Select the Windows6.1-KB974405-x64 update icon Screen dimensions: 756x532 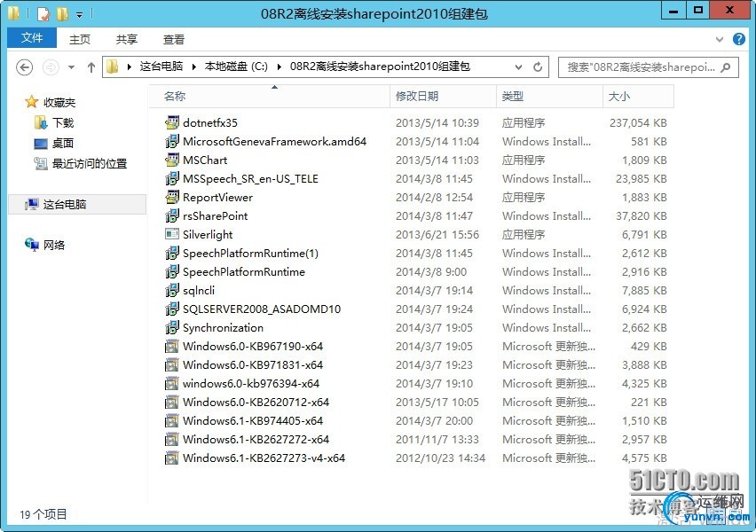click(x=172, y=420)
